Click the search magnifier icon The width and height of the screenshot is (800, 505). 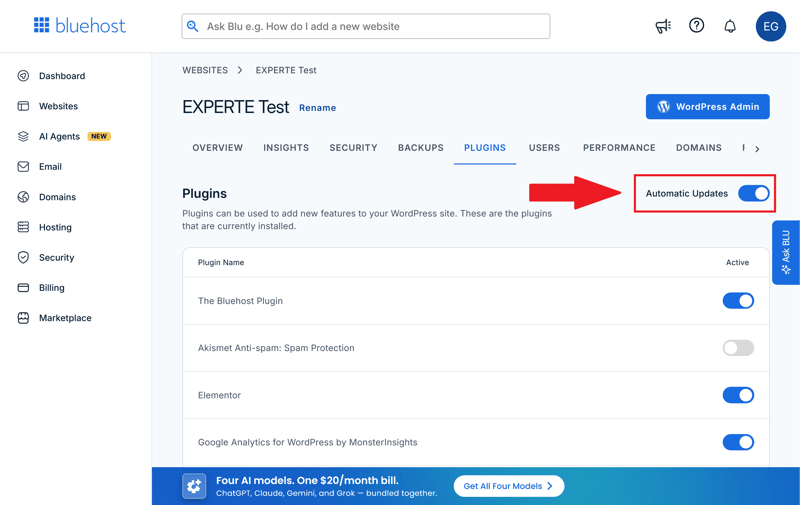192,26
